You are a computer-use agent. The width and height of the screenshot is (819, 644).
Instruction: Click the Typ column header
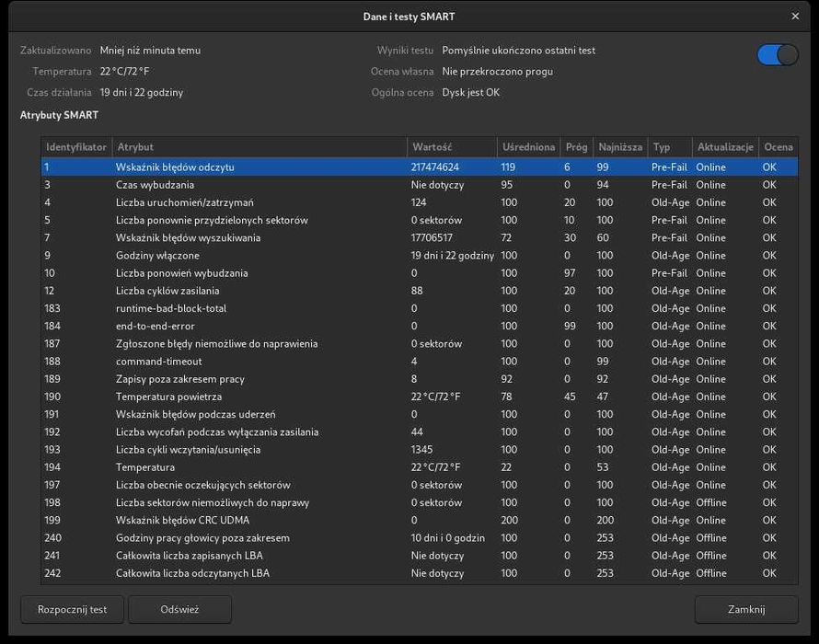(669, 147)
